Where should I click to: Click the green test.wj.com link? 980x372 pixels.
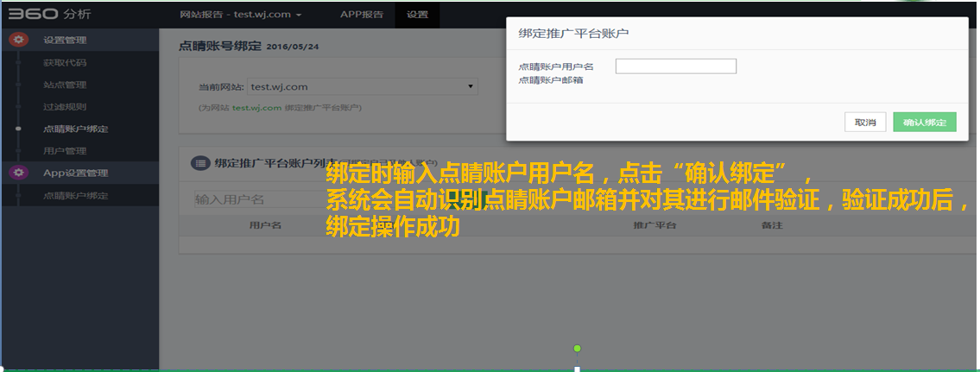[256, 108]
